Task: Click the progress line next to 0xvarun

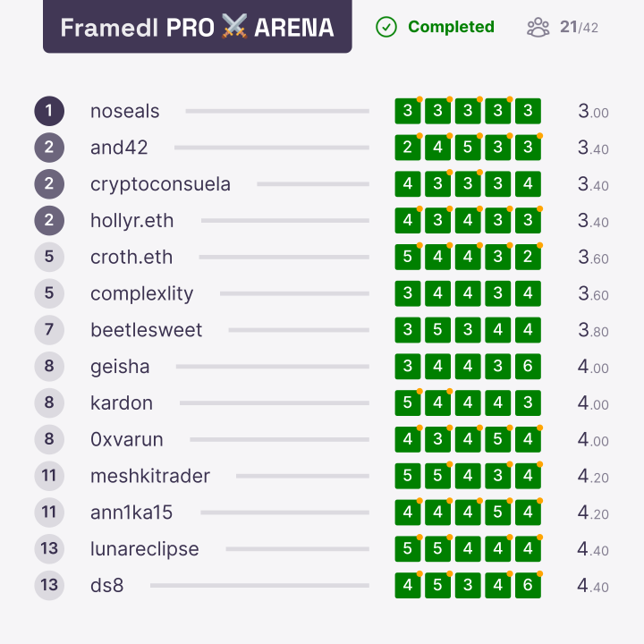Action: tap(279, 439)
